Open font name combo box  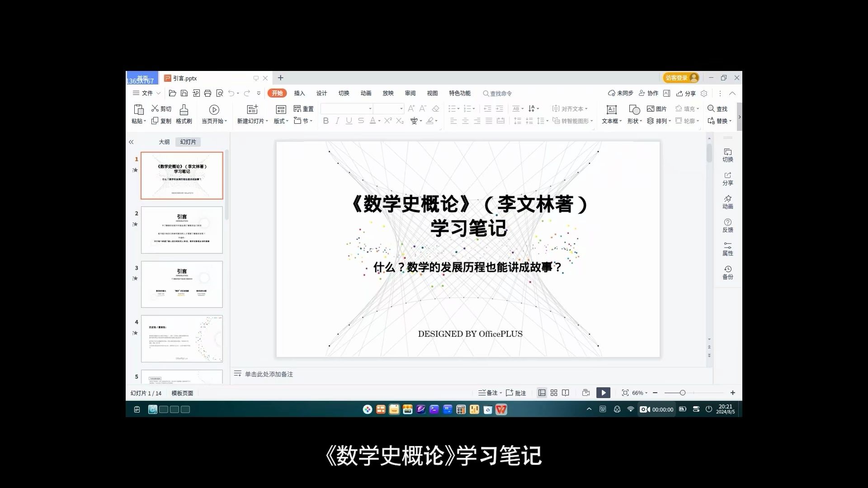347,108
